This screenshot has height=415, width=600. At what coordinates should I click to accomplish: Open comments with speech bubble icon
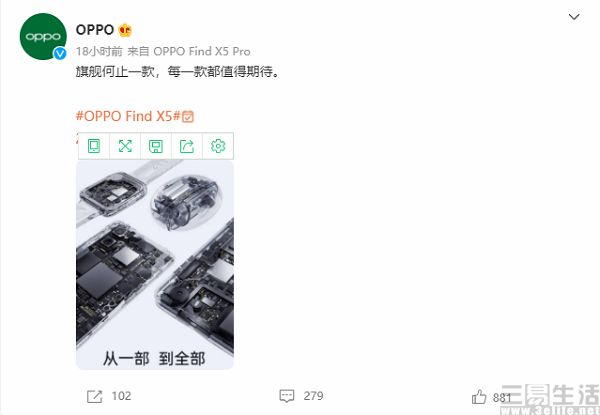click(x=287, y=396)
